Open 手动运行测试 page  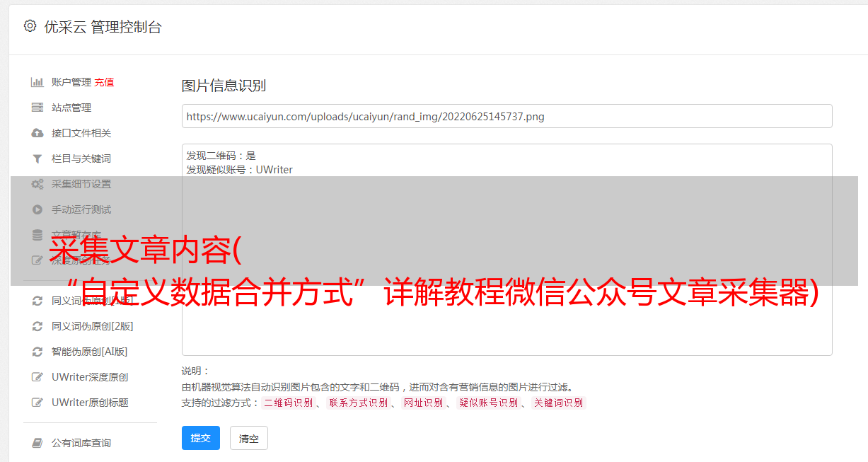pyautogui.click(x=81, y=209)
